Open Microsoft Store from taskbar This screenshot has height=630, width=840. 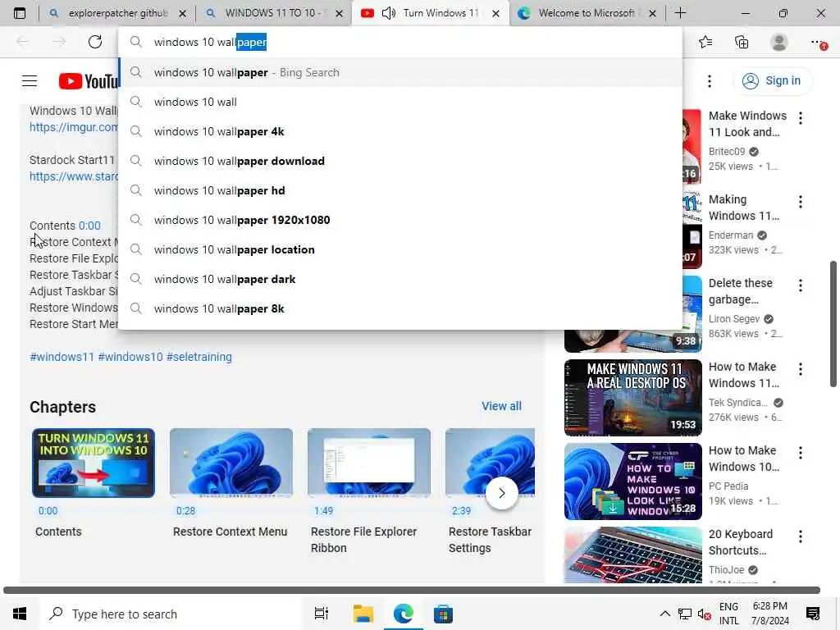coord(443,614)
